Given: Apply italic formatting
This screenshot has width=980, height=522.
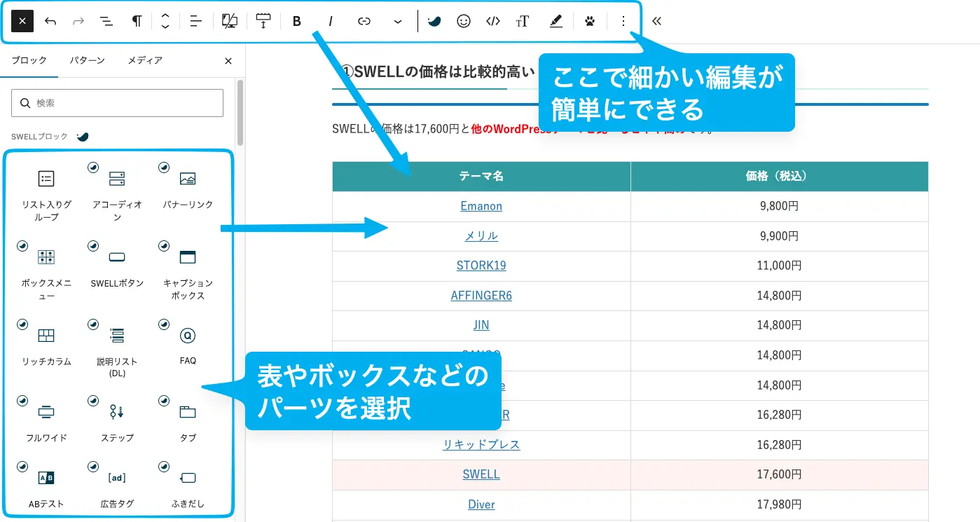Looking at the screenshot, I should pyautogui.click(x=330, y=21).
